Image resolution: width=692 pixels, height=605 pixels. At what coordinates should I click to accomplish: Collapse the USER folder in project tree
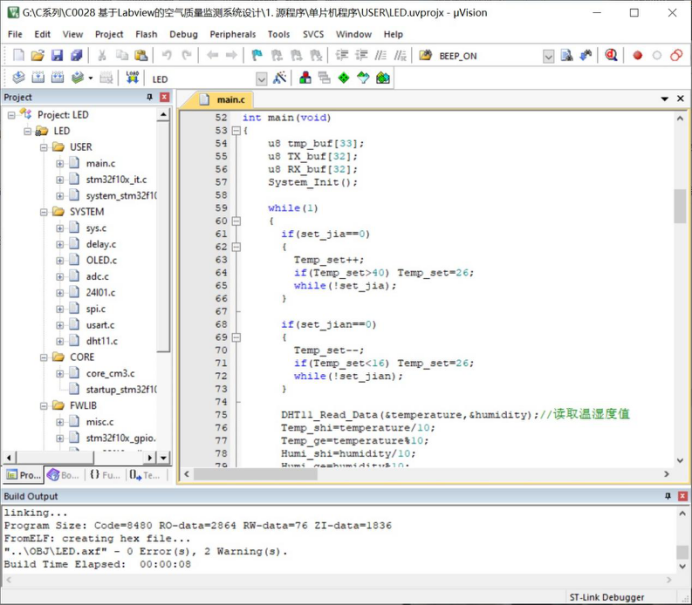click(44, 147)
